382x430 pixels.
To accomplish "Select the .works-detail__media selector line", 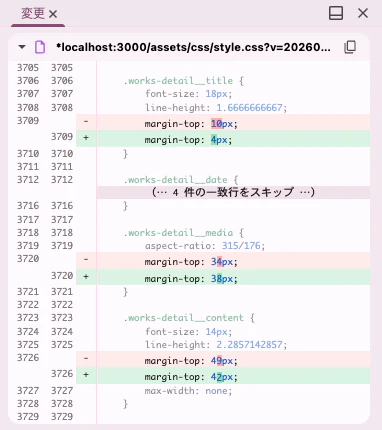I will point(184,233).
